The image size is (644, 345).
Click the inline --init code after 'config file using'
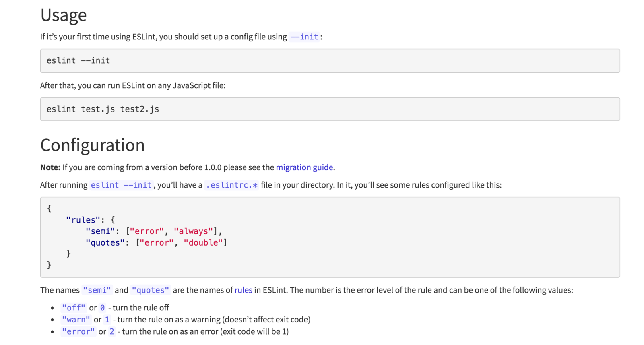[304, 37]
